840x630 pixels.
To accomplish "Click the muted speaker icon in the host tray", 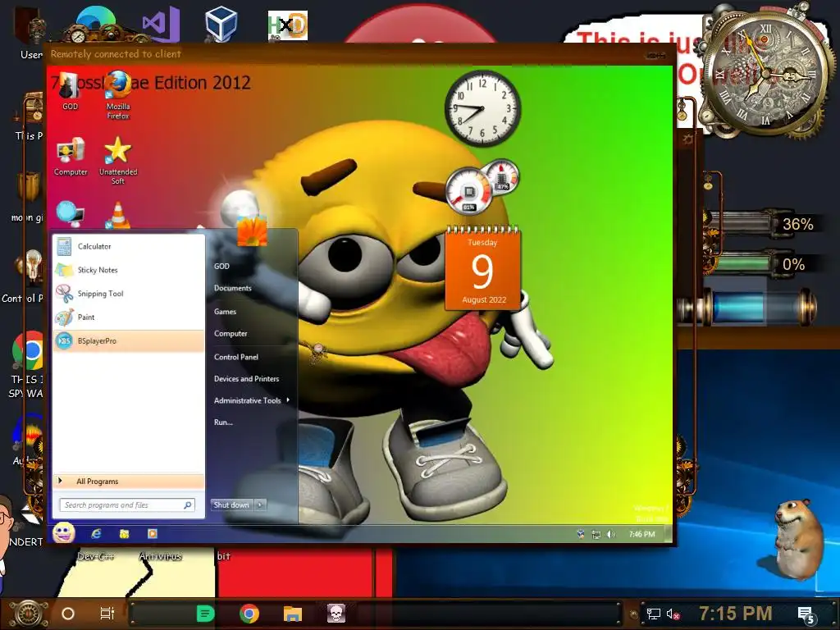I will [x=673, y=614].
